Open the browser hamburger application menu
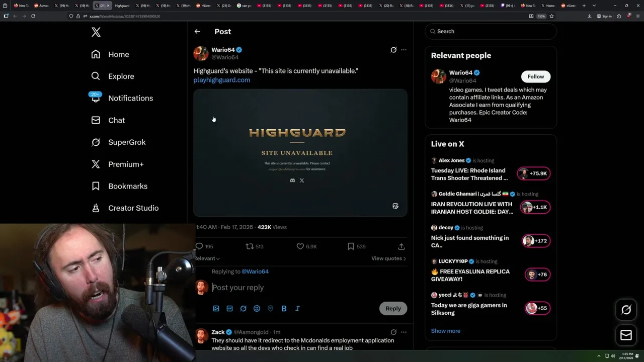The width and height of the screenshot is (644, 362). (x=637, y=16)
